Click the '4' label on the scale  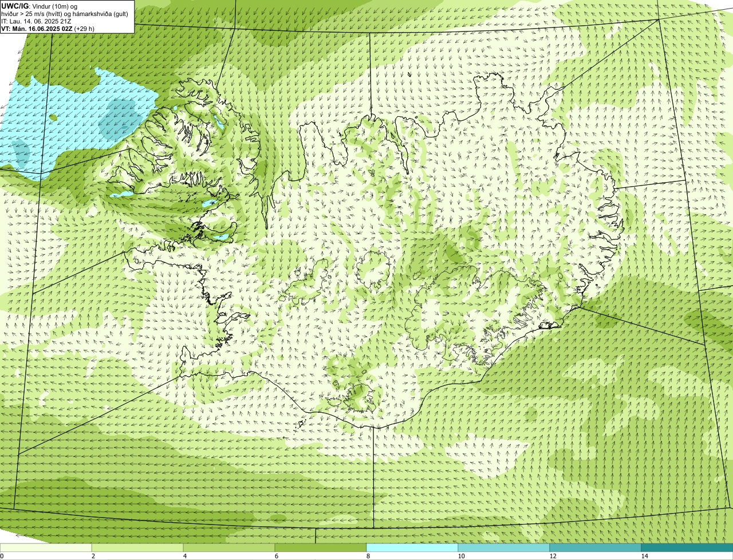[x=184, y=556]
